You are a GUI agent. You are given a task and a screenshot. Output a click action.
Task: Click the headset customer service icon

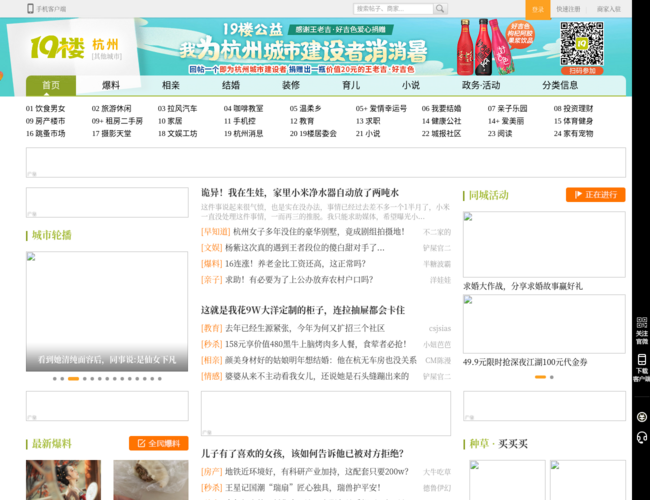click(x=641, y=438)
